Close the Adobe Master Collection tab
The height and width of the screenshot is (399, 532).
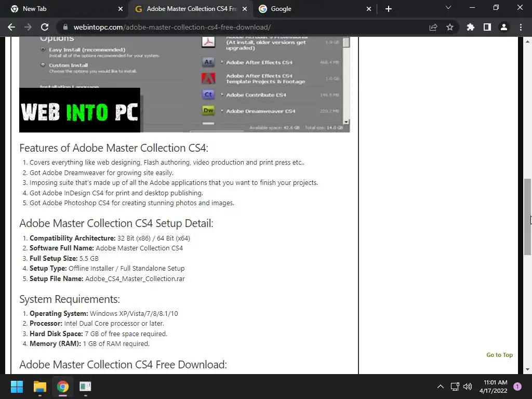coord(245,9)
